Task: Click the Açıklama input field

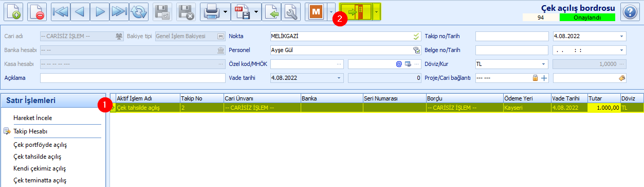Action: pyautogui.click(x=133, y=78)
